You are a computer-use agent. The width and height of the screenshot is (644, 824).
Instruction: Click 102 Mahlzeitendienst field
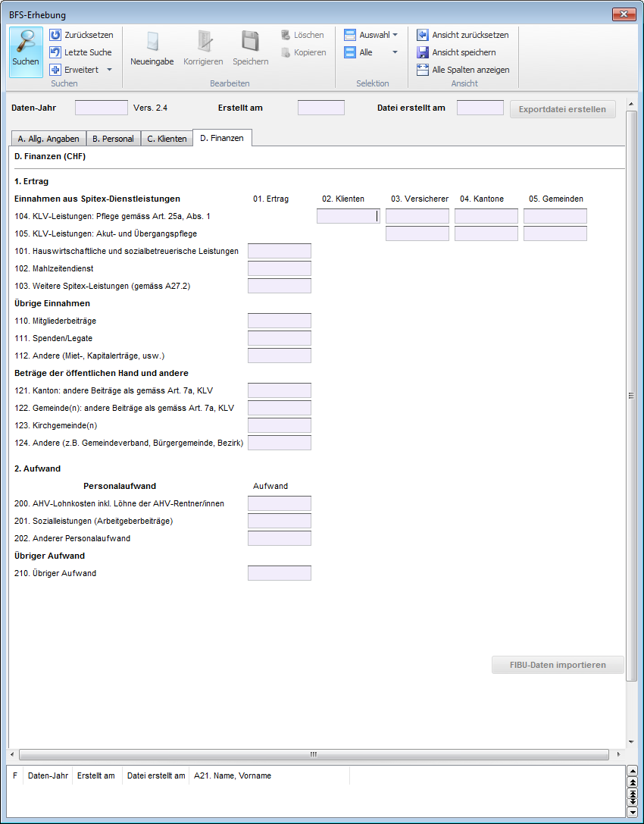point(280,268)
